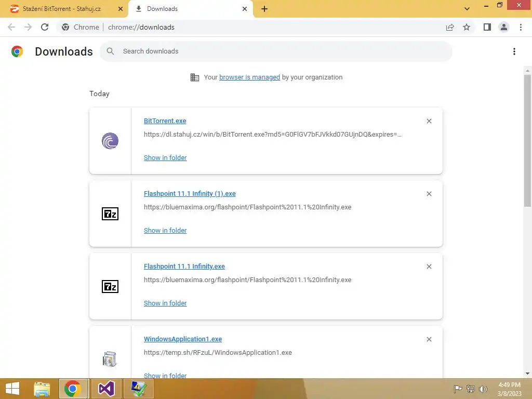Viewport: 532px width, 399px height.
Task: Open the Chrome three-dot menu in toolbar
Action: (521, 27)
